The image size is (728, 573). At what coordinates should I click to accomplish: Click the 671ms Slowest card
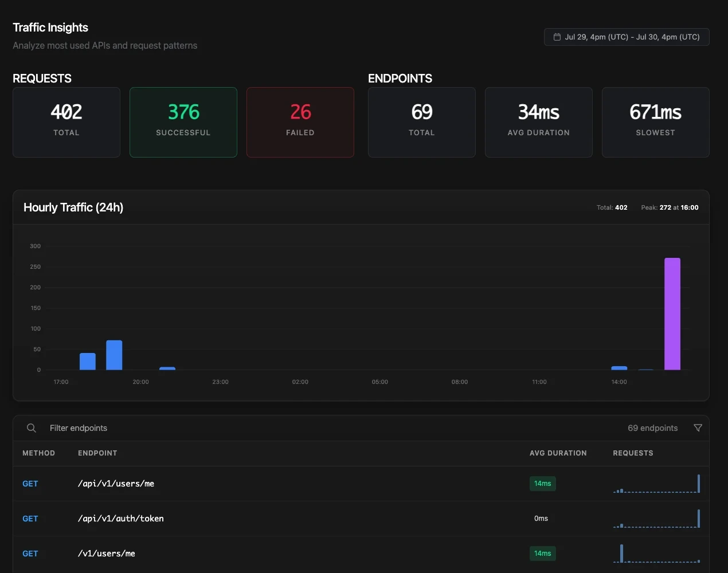coord(656,122)
